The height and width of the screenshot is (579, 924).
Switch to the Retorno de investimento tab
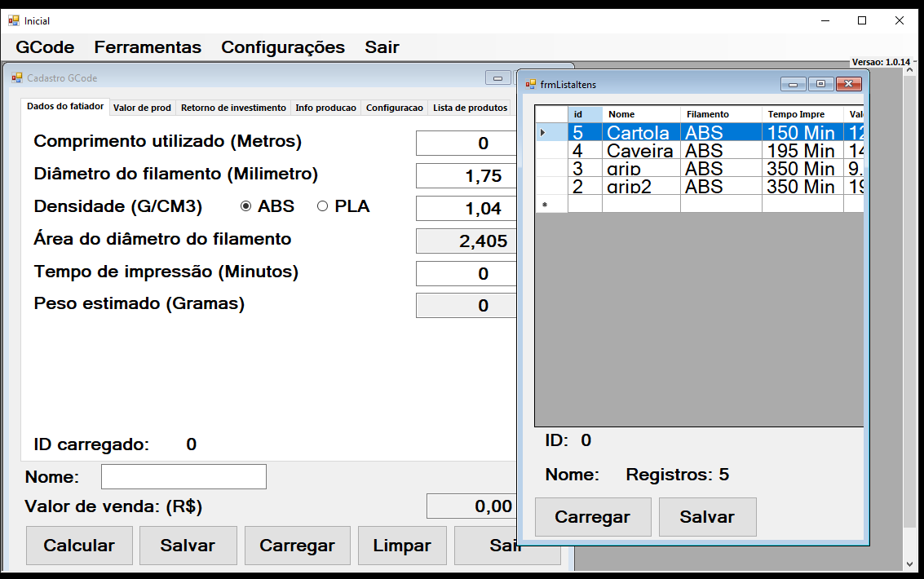pos(233,108)
